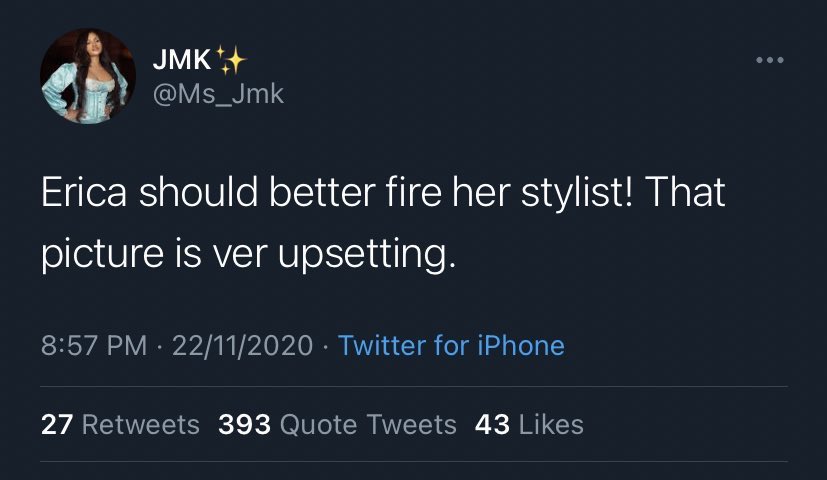Click the 8:57 PM timestamp
The image size is (827, 480).
pyautogui.click(x=93, y=346)
